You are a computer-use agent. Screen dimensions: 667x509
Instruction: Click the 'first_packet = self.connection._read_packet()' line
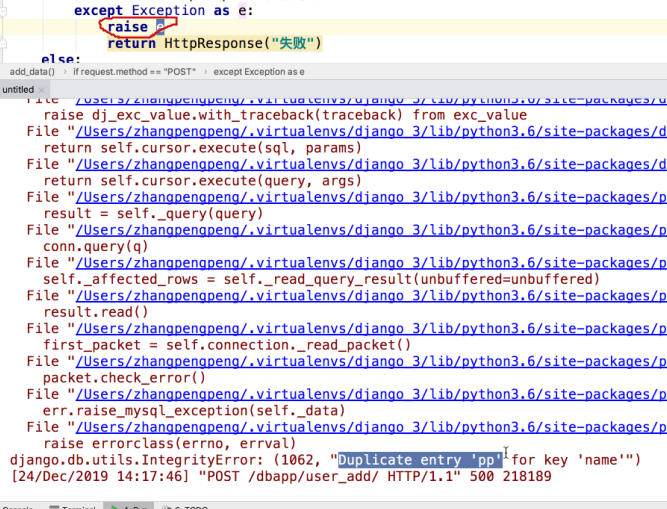coord(227,345)
